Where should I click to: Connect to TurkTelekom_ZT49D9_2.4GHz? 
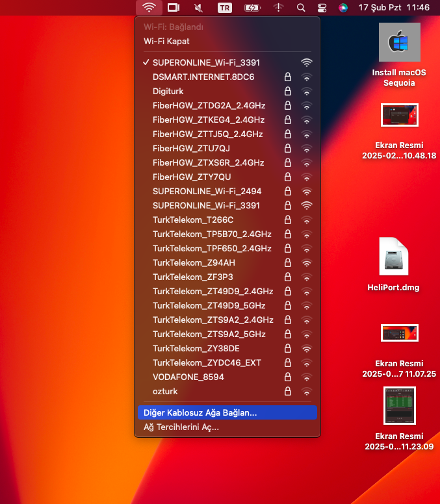click(x=227, y=291)
